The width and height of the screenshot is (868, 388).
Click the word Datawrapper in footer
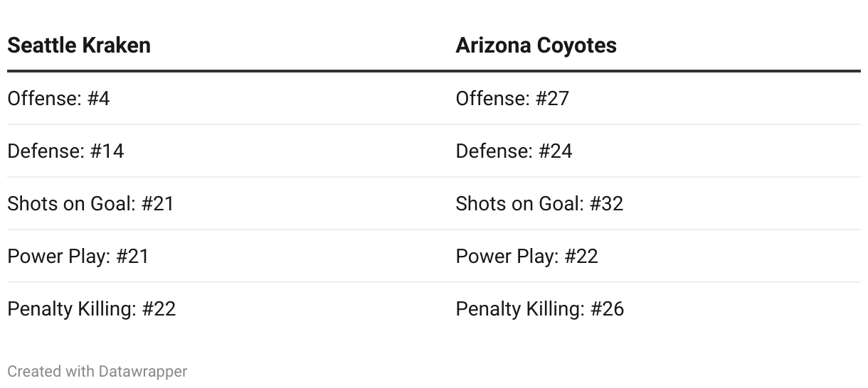(143, 371)
